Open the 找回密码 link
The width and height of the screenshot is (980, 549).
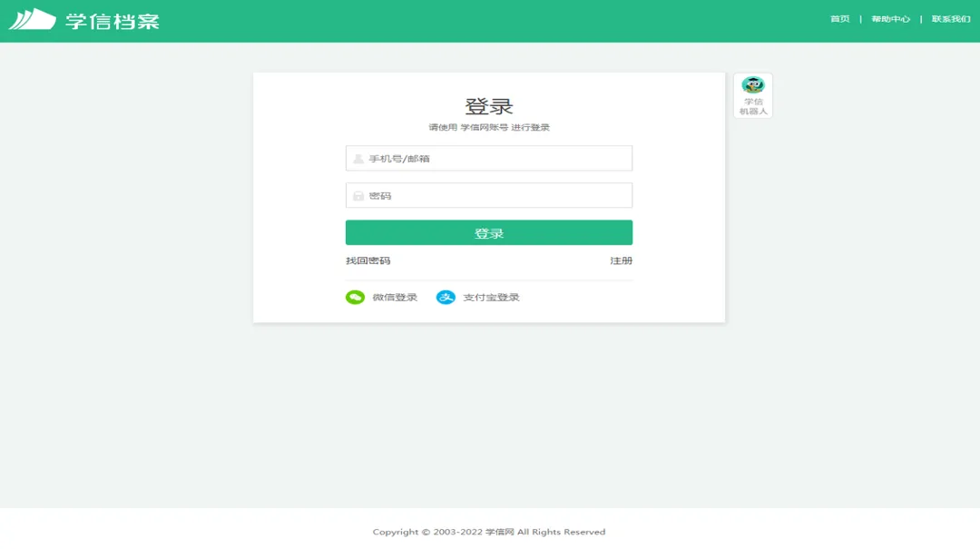pos(368,260)
